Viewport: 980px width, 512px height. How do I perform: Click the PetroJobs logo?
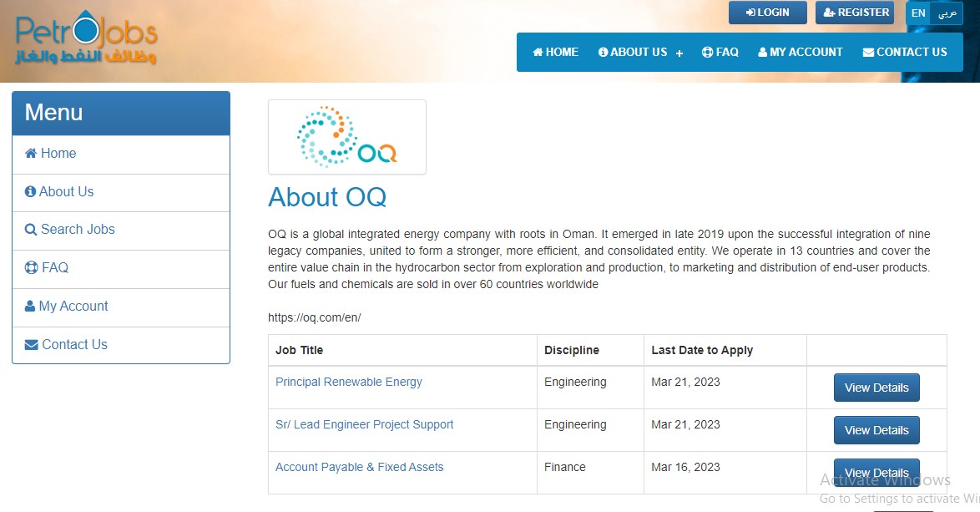[x=86, y=39]
